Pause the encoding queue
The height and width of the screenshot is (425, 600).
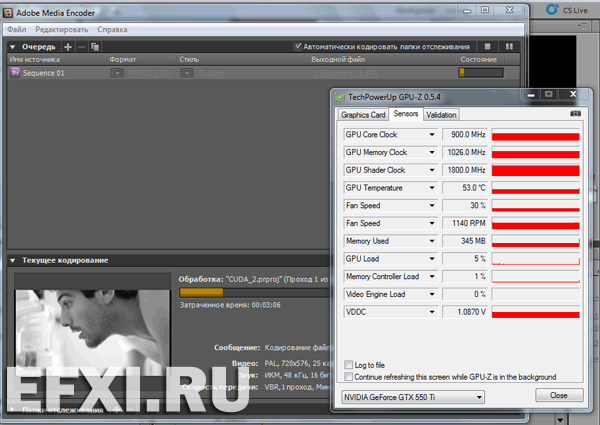pyautogui.click(x=509, y=46)
